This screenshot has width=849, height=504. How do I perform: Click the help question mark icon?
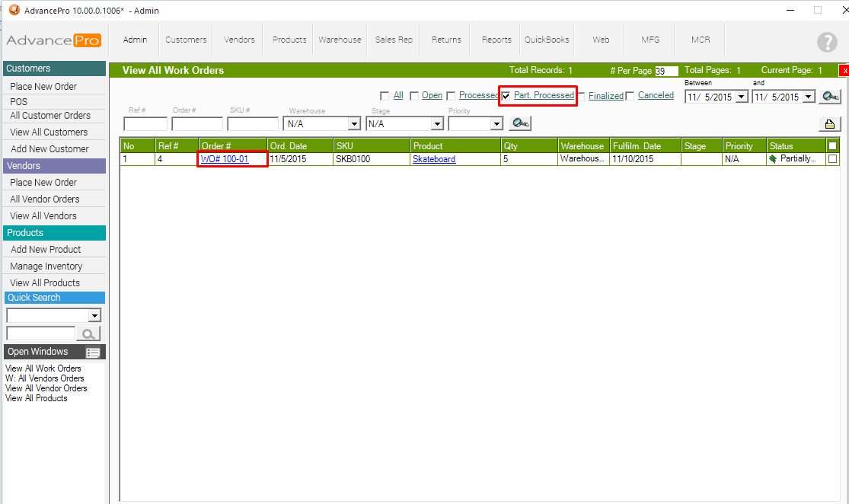pos(827,42)
